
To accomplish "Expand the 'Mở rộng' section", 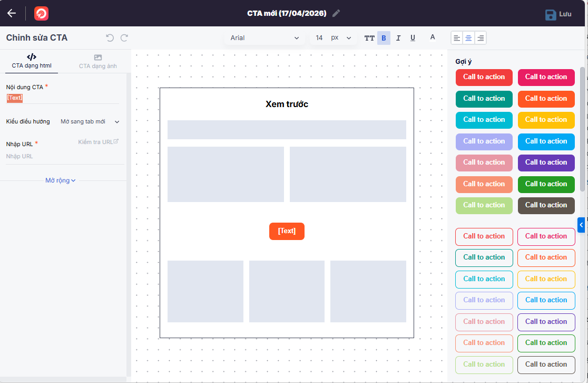I will coord(61,180).
